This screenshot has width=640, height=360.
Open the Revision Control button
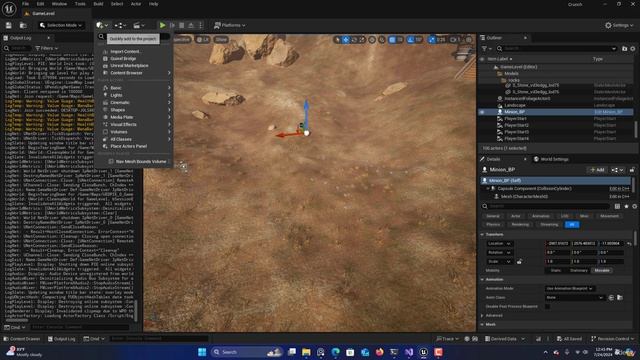[612, 339]
